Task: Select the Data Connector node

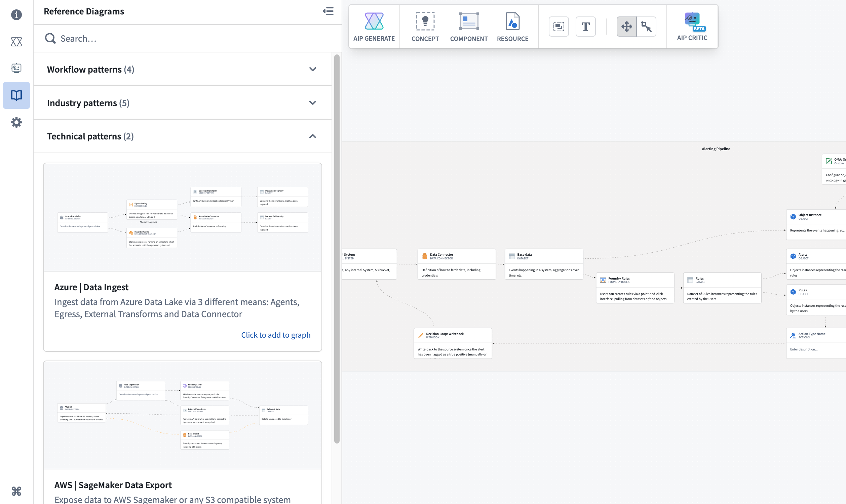Action: [456, 264]
